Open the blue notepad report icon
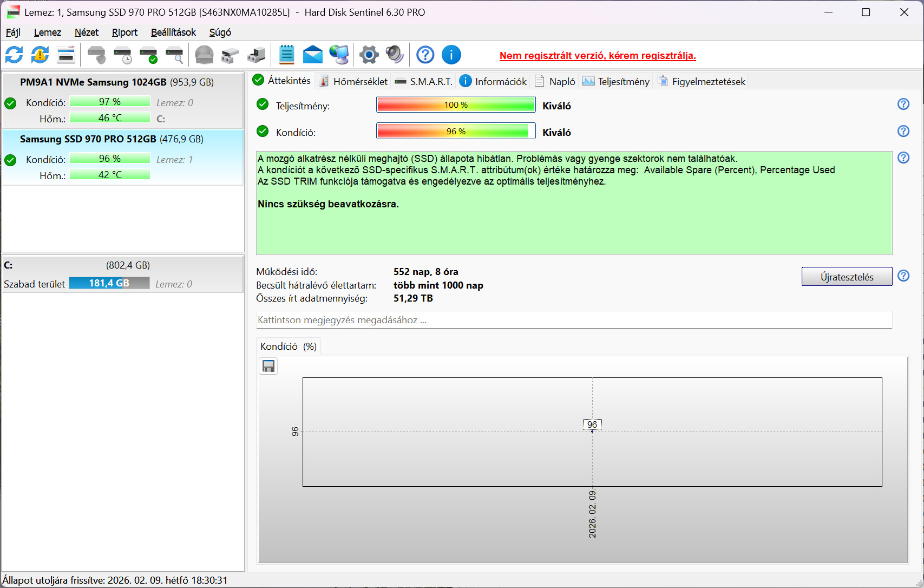The width and height of the screenshot is (924, 588). (x=286, y=55)
